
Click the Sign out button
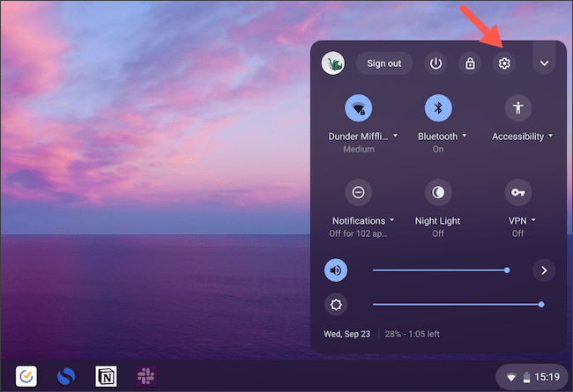tap(383, 63)
